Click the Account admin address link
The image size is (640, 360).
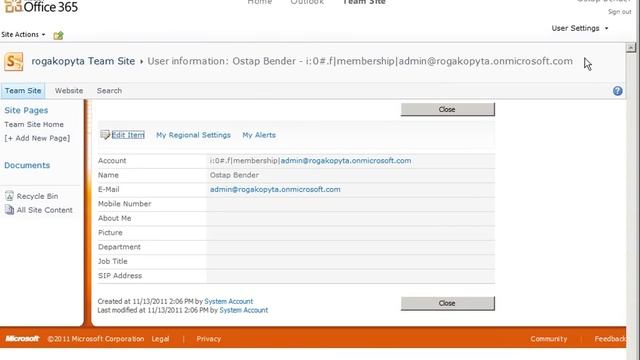click(346, 160)
